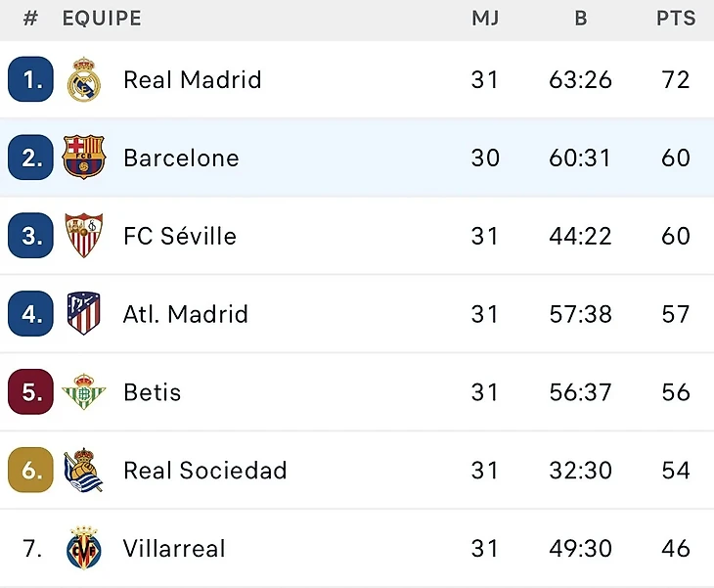Click the Villarreal club crest
Image resolution: width=714 pixels, height=588 pixels.
(x=84, y=548)
